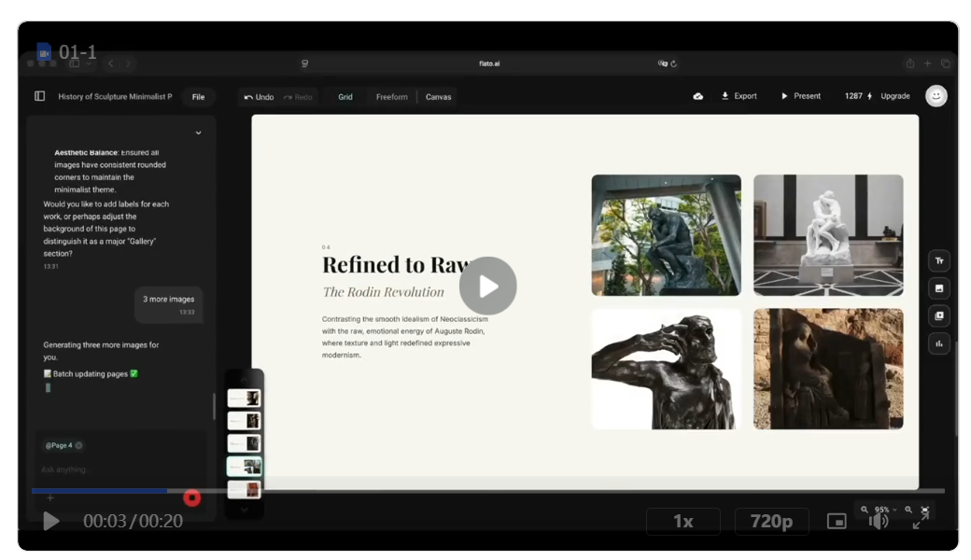Image resolution: width=971 pixels, height=560 pixels.
Task: Switch layout mode to Grid
Action: [345, 97]
